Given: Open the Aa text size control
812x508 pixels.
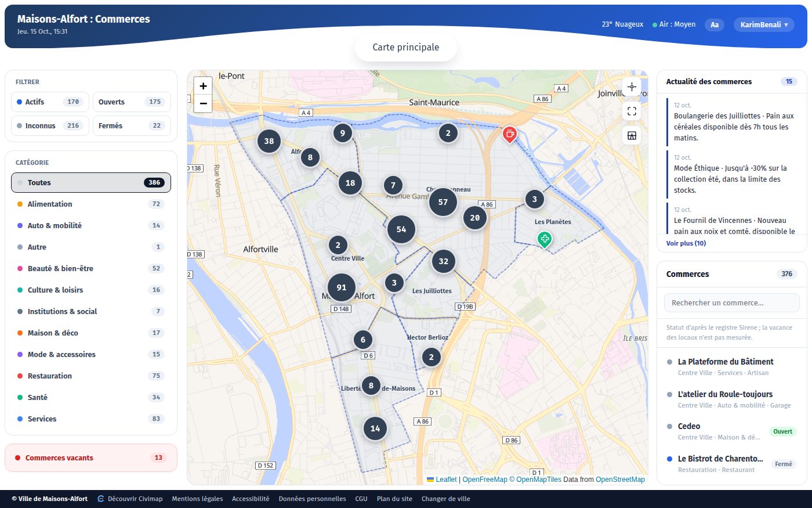Looking at the screenshot, I should coord(715,24).
